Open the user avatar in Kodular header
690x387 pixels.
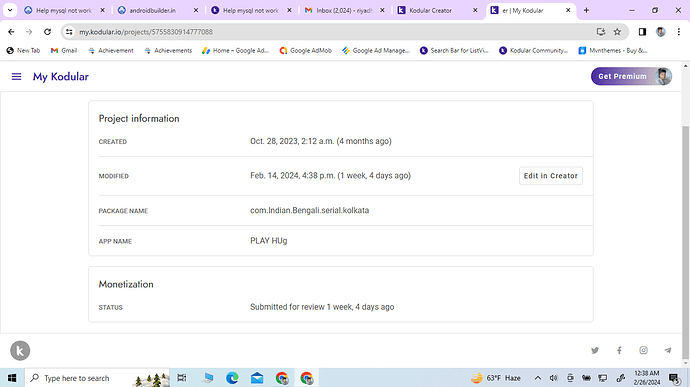click(663, 76)
